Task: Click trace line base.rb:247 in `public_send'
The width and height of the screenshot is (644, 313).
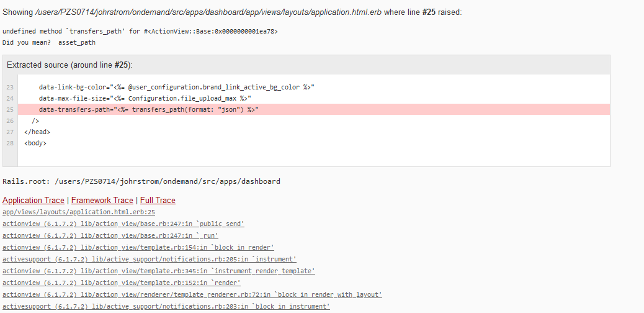Action: coord(123,224)
